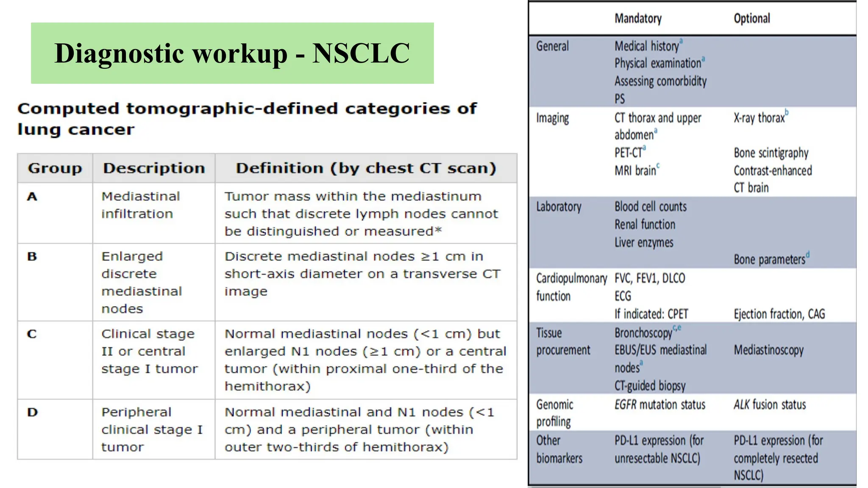
Task: Click 'Assessing comorbidity' entry
Action: 661,81
